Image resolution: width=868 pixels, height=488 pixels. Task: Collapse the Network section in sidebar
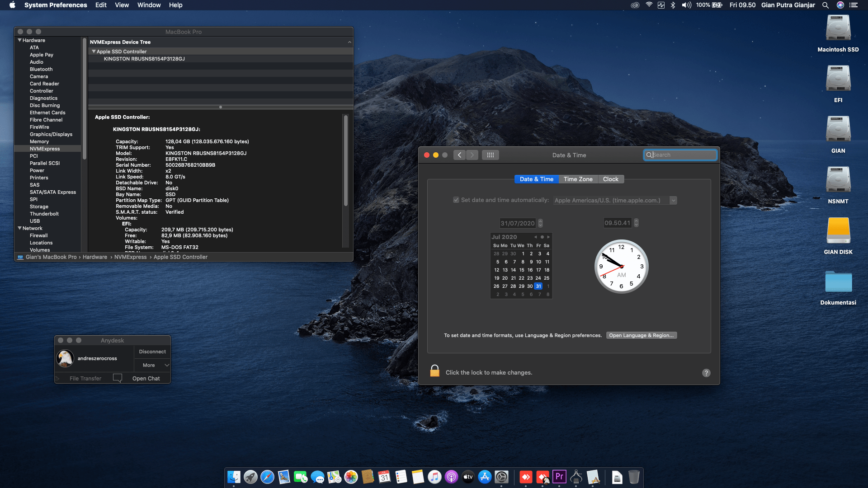pyautogui.click(x=19, y=228)
